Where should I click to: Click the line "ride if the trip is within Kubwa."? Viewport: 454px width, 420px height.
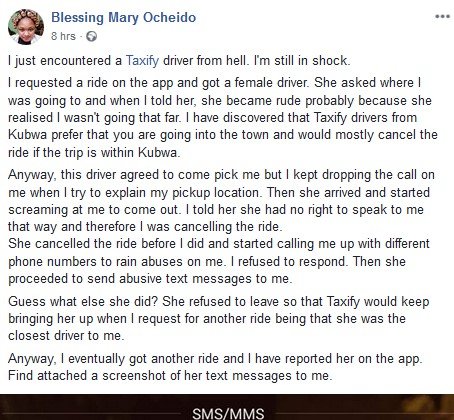click(94, 152)
